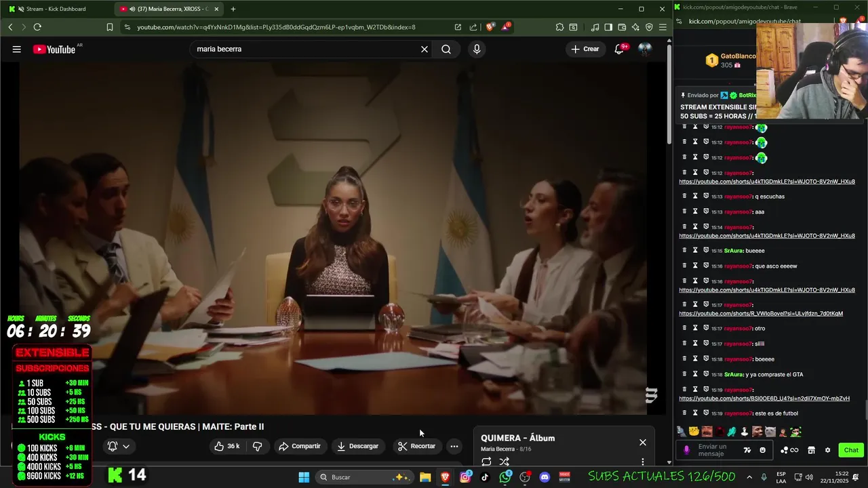The image size is (868, 488).
Task: Open first rayansoo7 YouTube shorts link
Action: point(767,182)
